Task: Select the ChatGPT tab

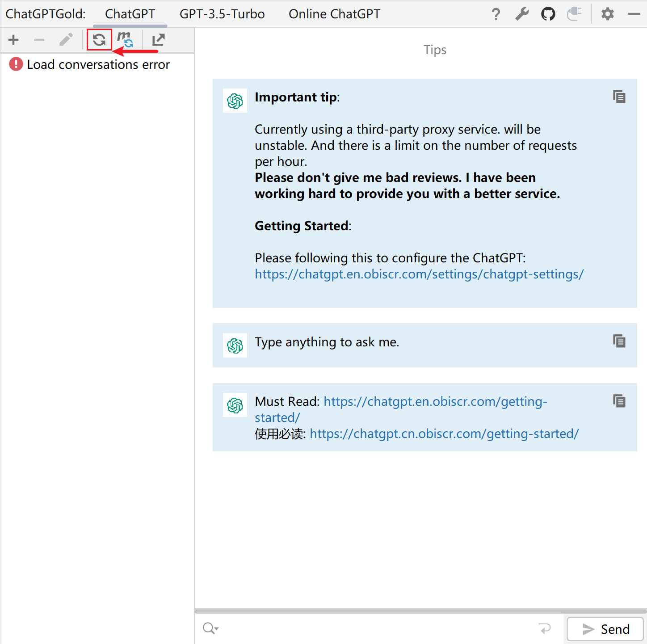Action: (x=130, y=14)
